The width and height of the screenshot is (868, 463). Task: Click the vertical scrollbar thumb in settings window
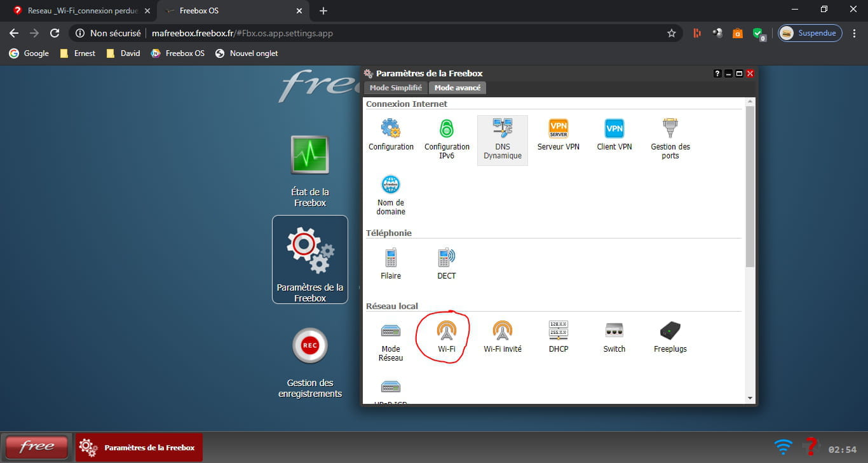tap(750, 186)
